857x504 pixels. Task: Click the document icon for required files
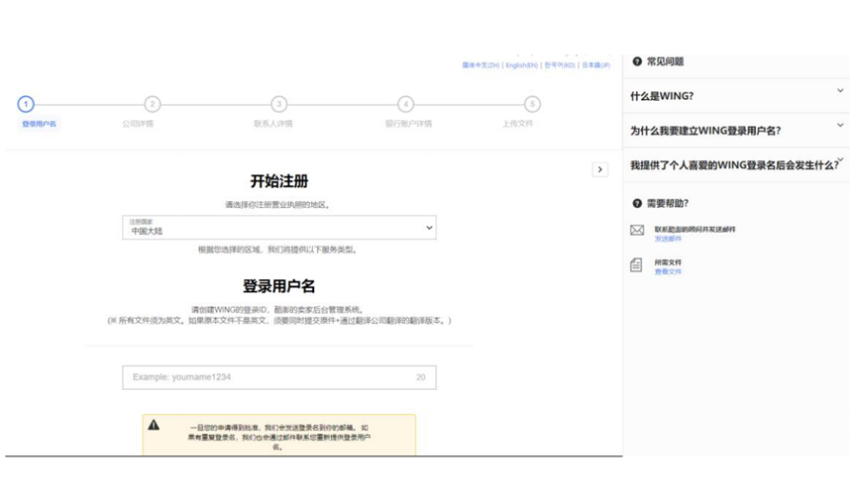coord(637,265)
